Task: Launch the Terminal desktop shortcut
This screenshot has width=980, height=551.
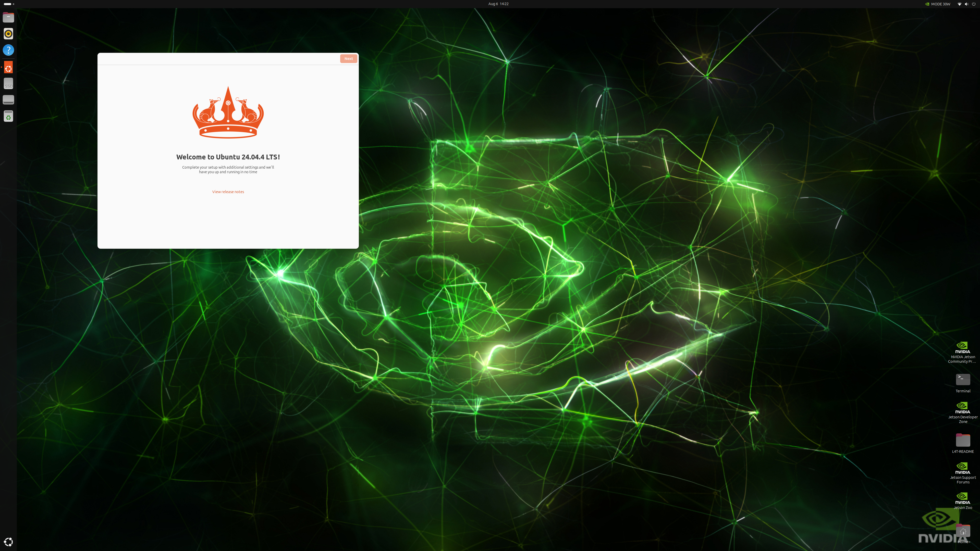Action: (x=963, y=383)
